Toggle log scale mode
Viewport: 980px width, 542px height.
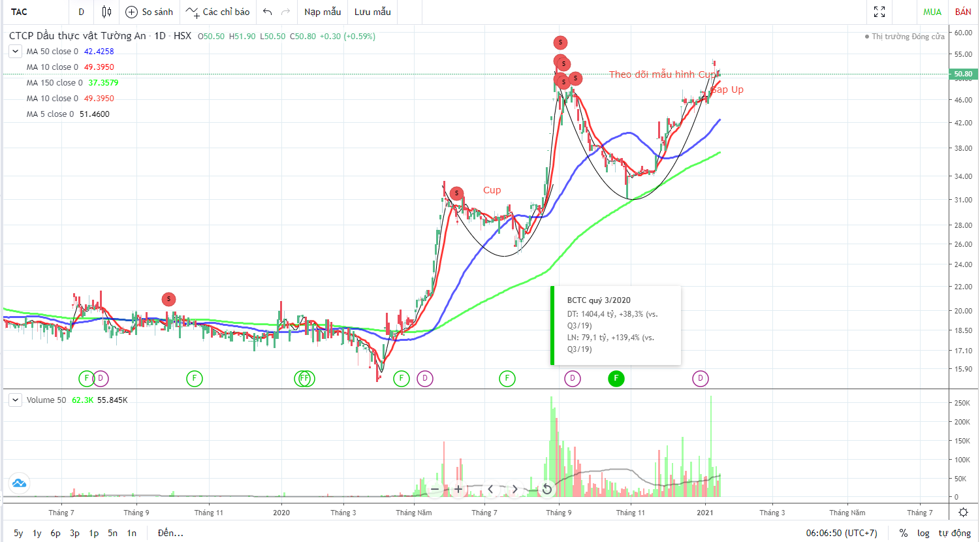click(923, 533)
